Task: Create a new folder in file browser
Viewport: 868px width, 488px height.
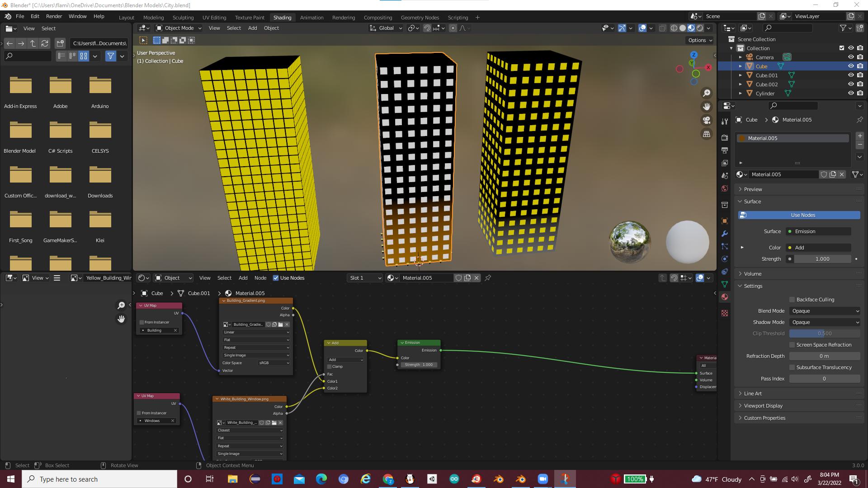Action: [60, 43]
